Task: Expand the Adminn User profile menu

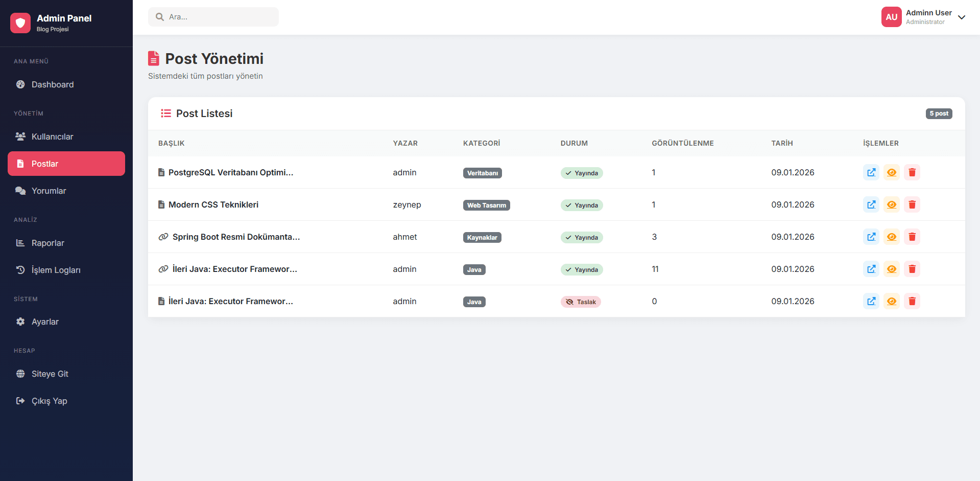Action: click(x=962, y=17)
